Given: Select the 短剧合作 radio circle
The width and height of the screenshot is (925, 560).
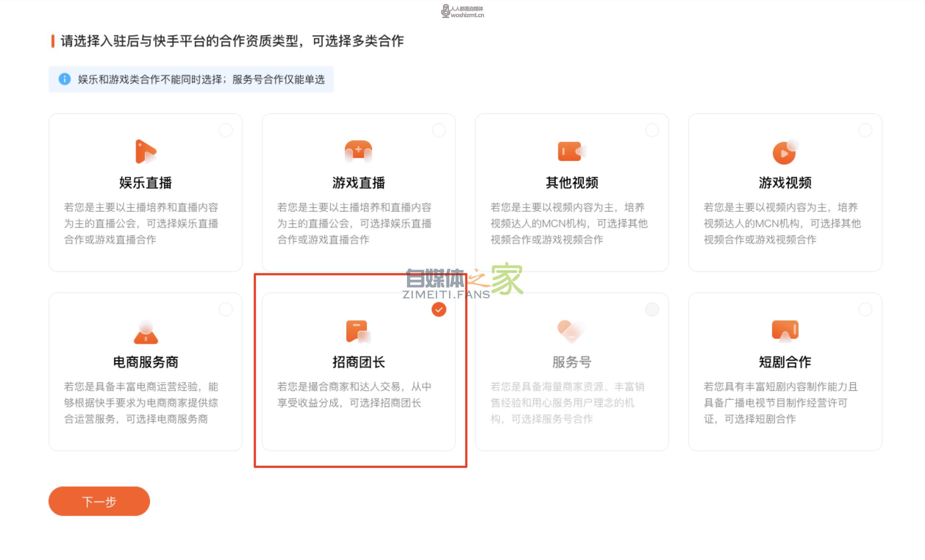Looking at the screenshot, I should 865,309.
